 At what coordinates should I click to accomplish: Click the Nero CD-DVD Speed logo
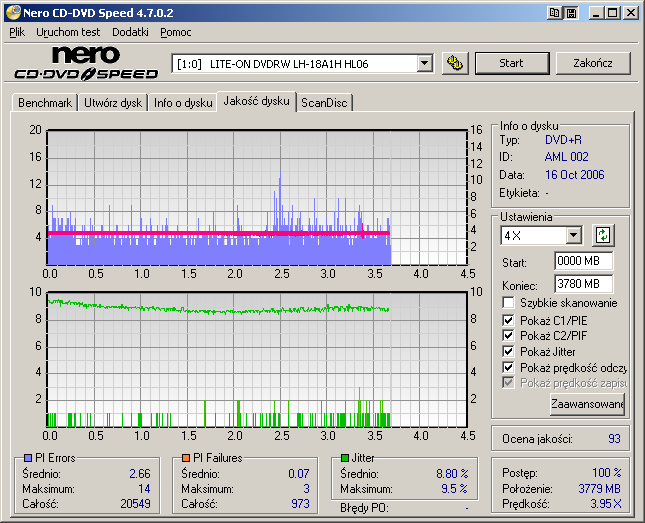click(86, 63)
